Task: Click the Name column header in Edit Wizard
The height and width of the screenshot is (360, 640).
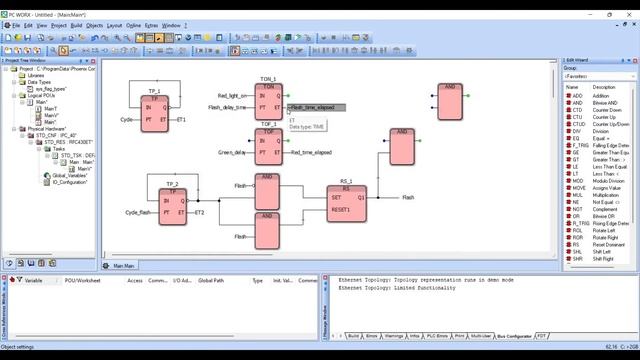Action: pos(572,87)
